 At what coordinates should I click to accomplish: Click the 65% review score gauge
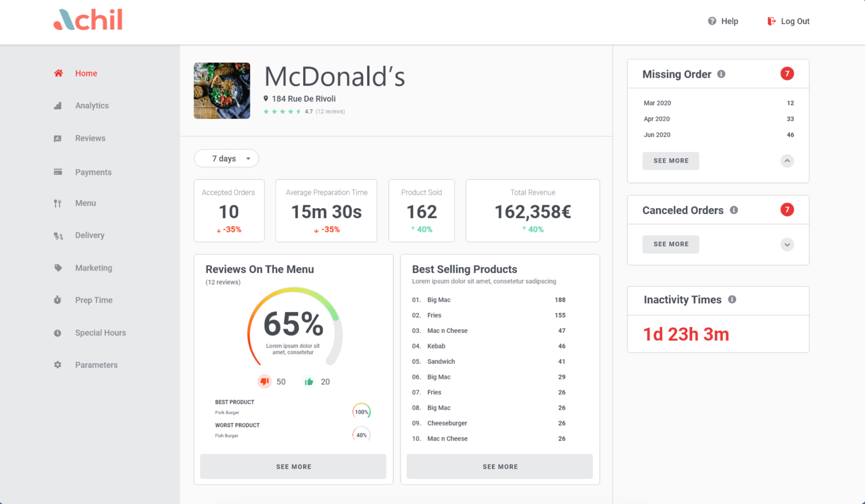click(294, 327)
